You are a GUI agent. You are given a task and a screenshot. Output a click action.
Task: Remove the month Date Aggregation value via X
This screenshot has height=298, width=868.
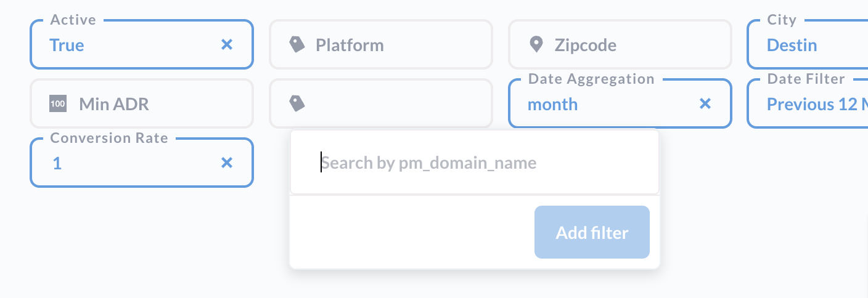[705, 103]
